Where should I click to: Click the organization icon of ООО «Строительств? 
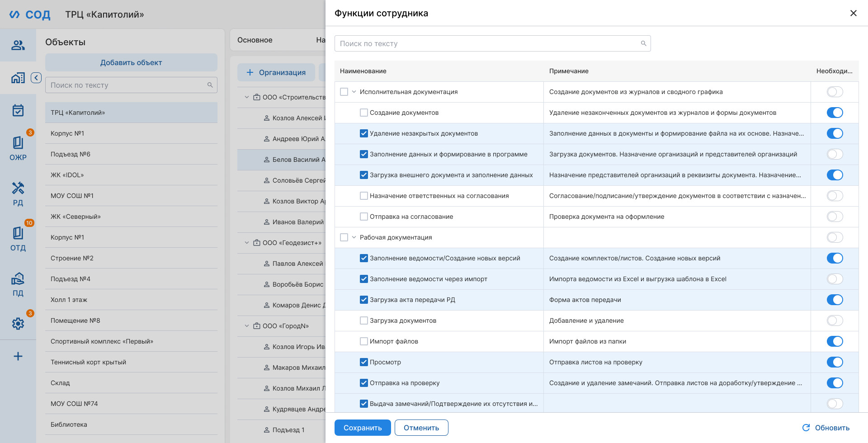(257, 97)
